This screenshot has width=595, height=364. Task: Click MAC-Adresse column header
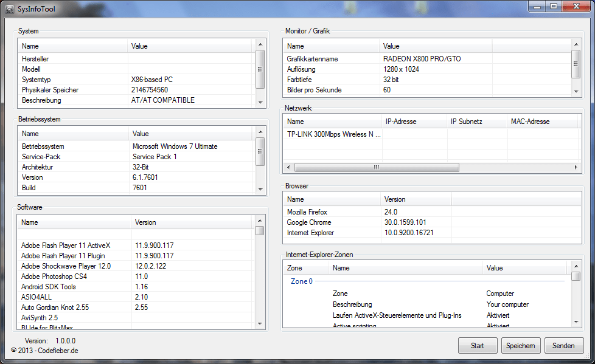click(x=542, y=122)
